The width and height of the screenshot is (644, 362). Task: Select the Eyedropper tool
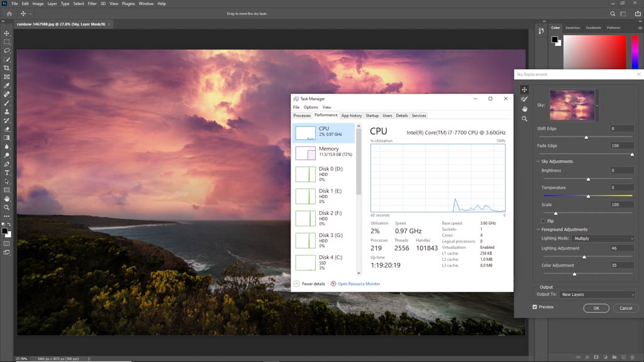[7, 86]
